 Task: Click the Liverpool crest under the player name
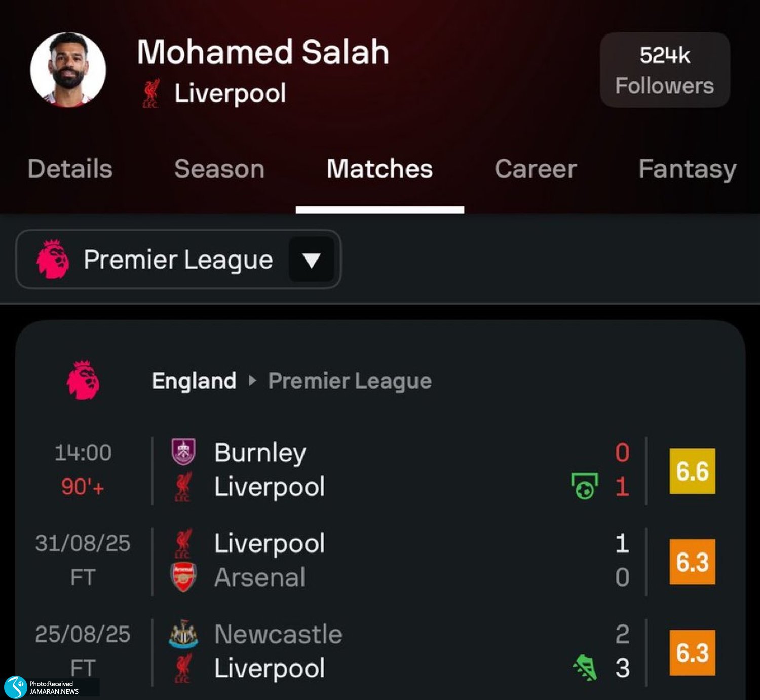tap(150, 93)
